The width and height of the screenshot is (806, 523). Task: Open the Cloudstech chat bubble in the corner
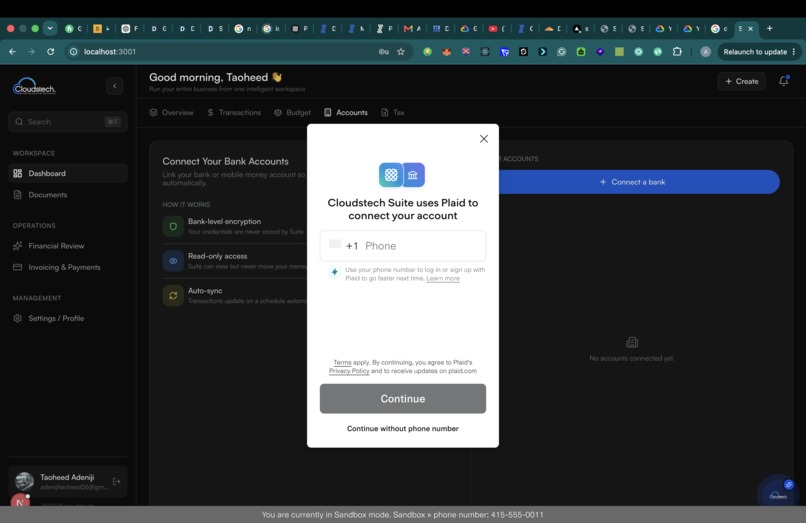tap(778, 493)
